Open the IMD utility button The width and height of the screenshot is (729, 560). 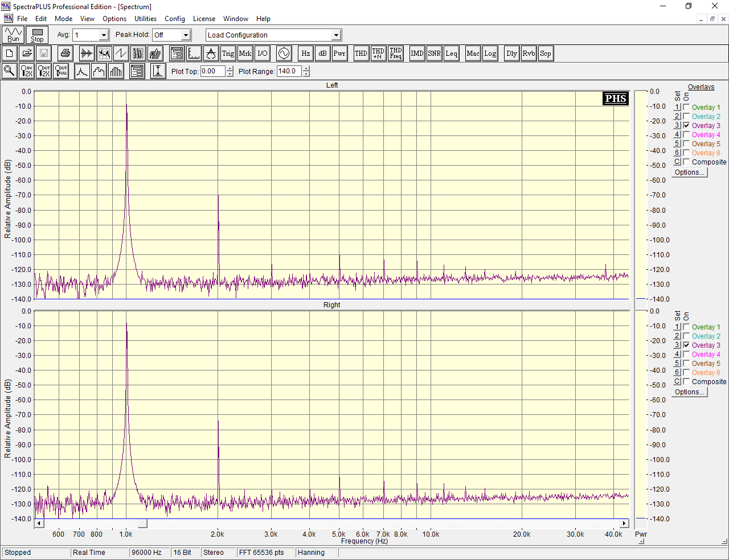pos(417,53)
